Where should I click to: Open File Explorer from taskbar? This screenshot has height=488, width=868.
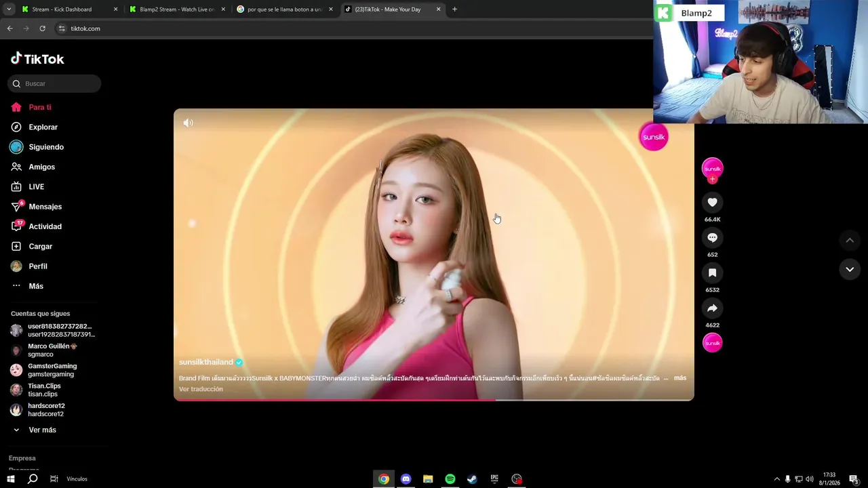[x=428, y=479]
